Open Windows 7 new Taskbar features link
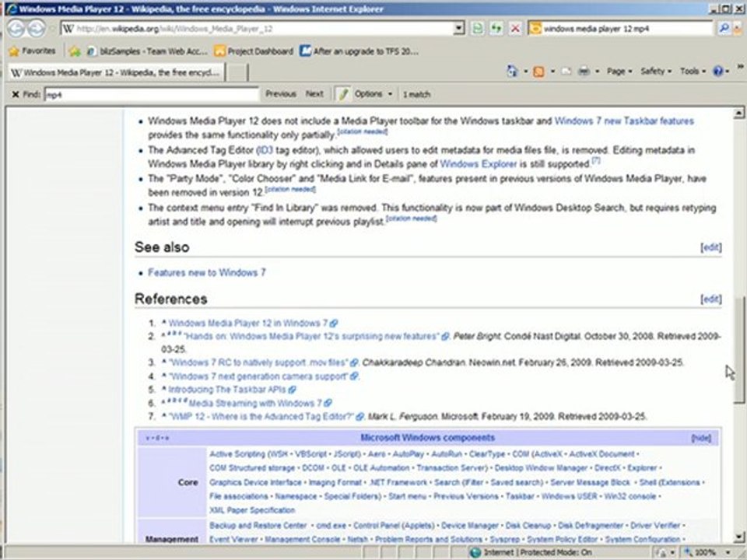Image resolution: width=747 pixels, height=560 pixels. click(624, 121)
